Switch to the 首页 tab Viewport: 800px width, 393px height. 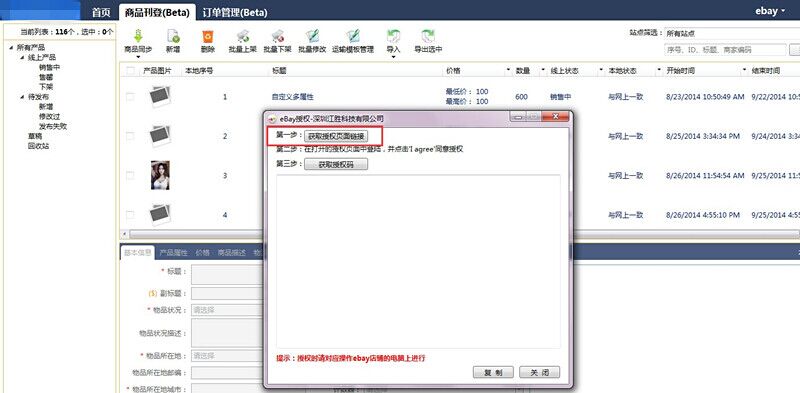(x=101, y=12)
